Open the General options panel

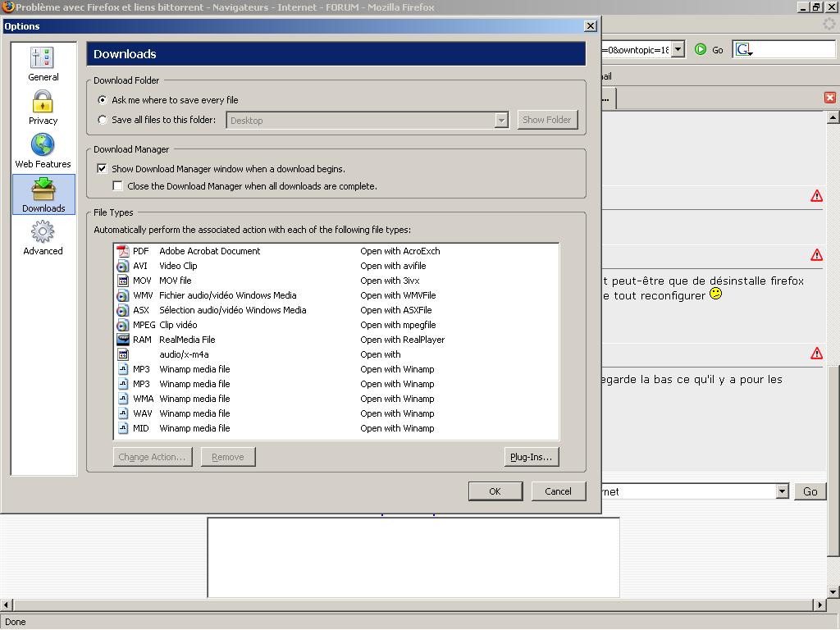(x=43, y=64)
